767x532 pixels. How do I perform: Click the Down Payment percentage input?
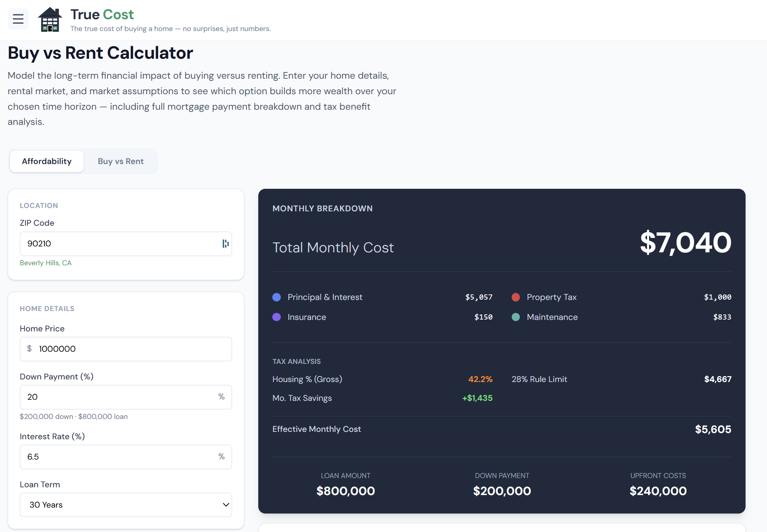click(x=118, y=397)
